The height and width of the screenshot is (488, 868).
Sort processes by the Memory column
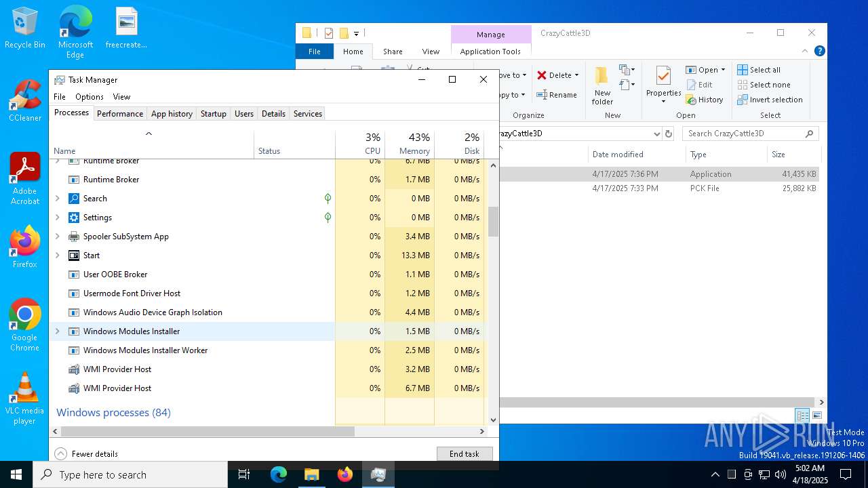click(x=410, y=144)
